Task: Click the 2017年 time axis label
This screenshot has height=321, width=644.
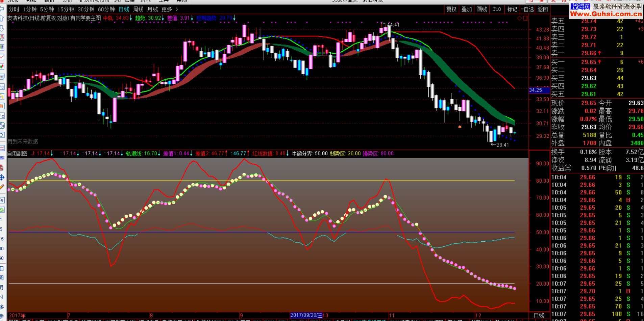Action: [x=17, y=315]
